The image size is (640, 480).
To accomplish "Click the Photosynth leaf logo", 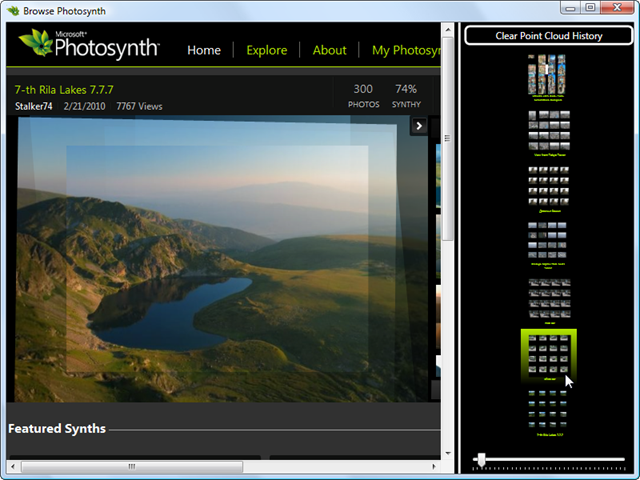I will click(36, 44).
